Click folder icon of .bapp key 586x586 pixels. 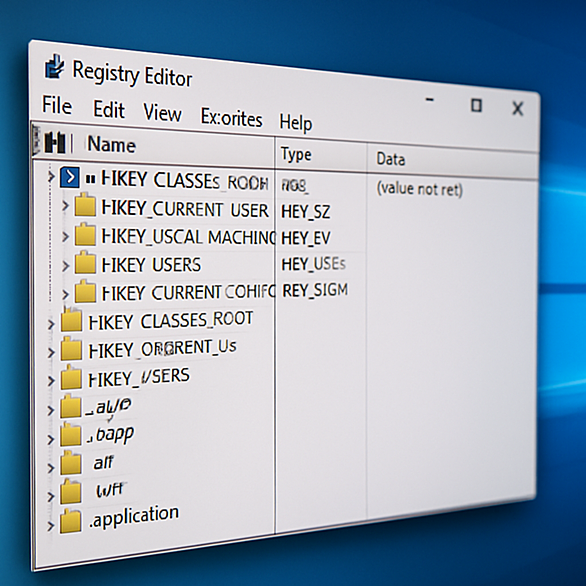tap(71, 435)
